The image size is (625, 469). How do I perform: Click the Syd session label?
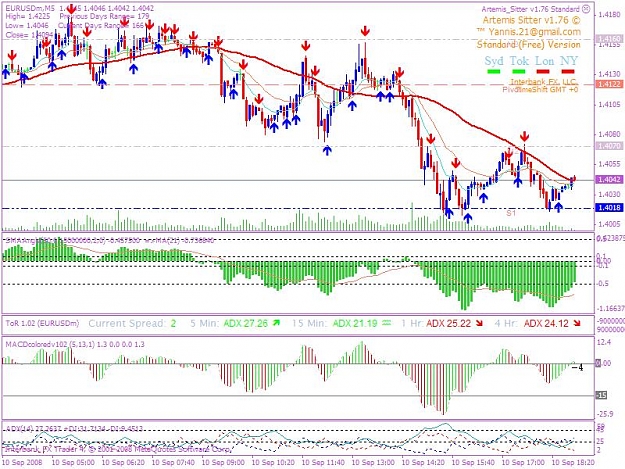coord(494,61)
